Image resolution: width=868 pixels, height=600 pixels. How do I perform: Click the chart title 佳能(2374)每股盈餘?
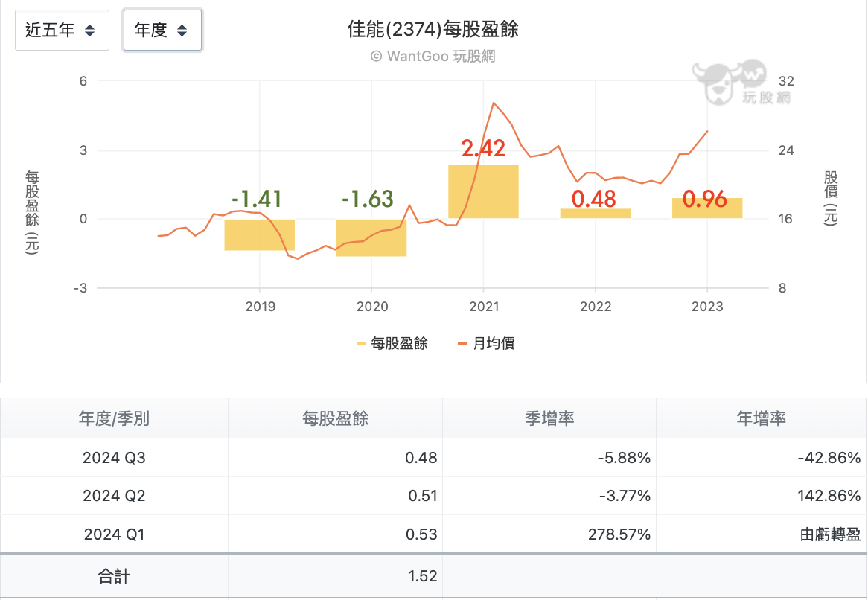point(433,29)
